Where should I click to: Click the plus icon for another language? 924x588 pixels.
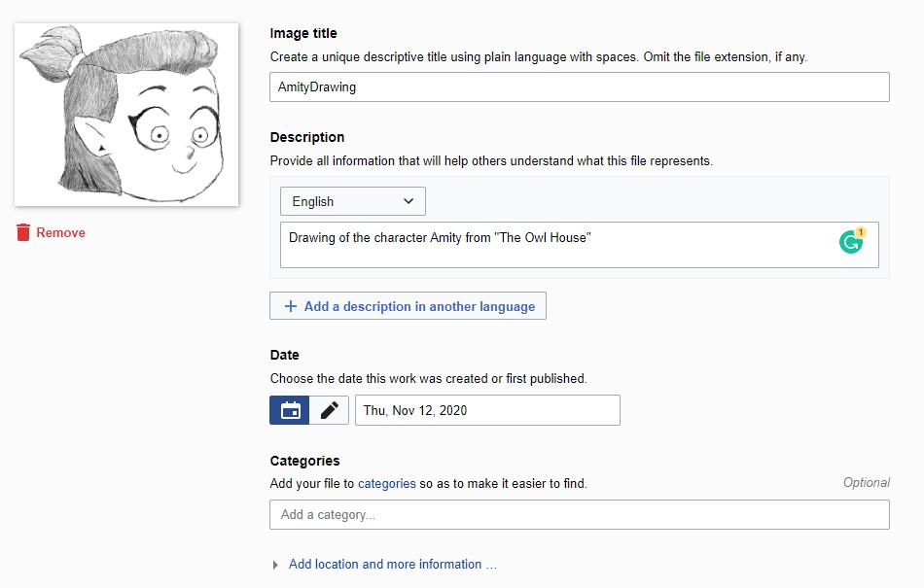(291, 306)
